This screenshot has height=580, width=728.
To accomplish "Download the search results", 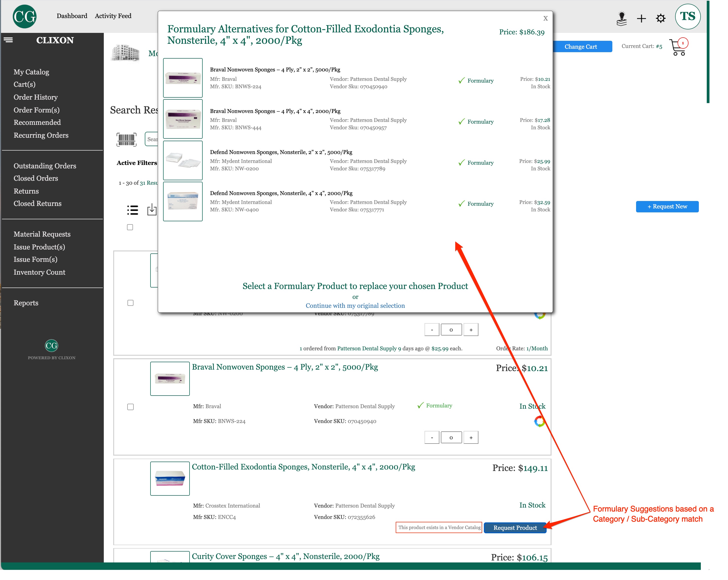I will [152, 210].
